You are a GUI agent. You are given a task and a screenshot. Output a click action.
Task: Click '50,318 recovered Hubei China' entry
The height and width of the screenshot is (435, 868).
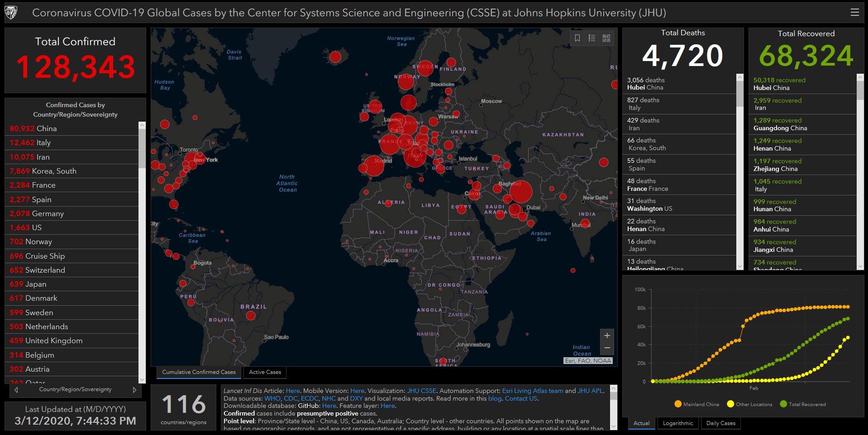pos(802,84)
